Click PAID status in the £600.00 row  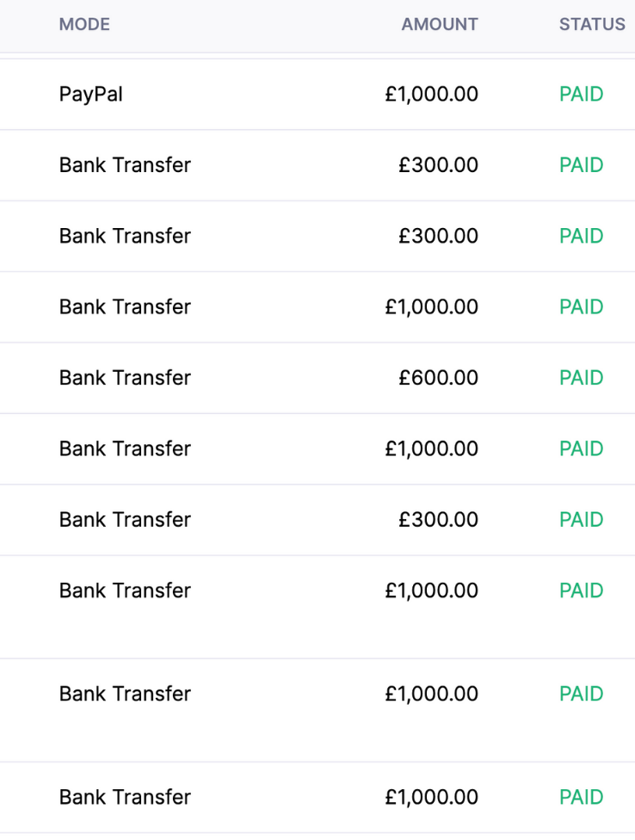pyautogui.click(x=582, y=378)
